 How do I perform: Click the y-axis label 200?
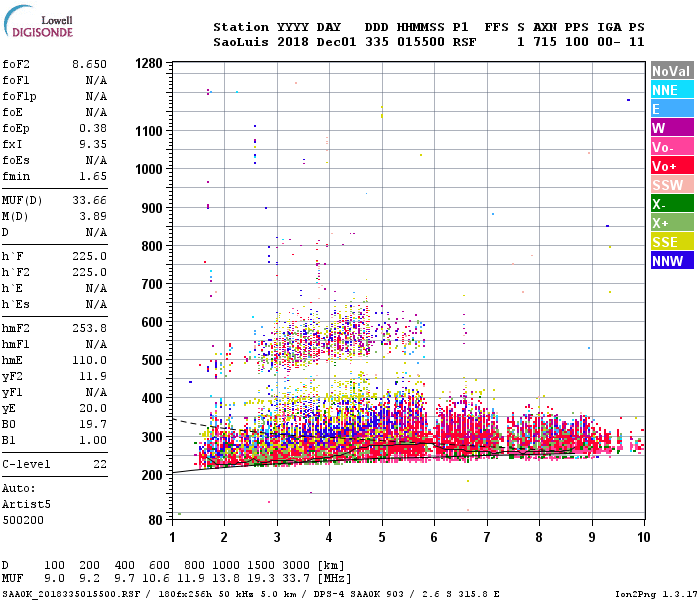pyautogui.click(x=152, y=475)
